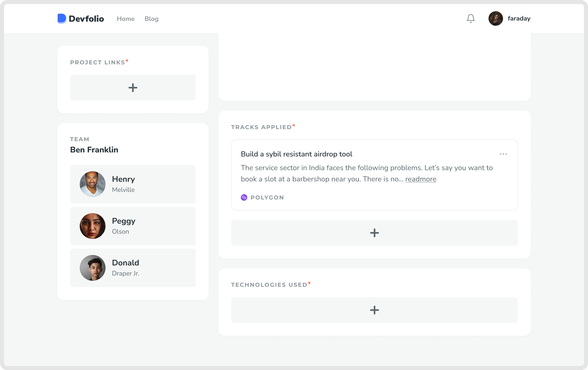The image size is (588, 370).
Task: Go to the Home page
Action: [125, 19]
